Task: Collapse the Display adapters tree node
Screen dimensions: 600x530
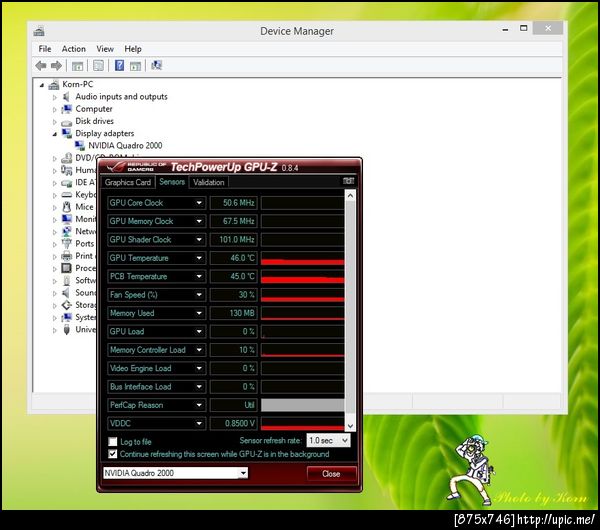Action: click(55, 134)
